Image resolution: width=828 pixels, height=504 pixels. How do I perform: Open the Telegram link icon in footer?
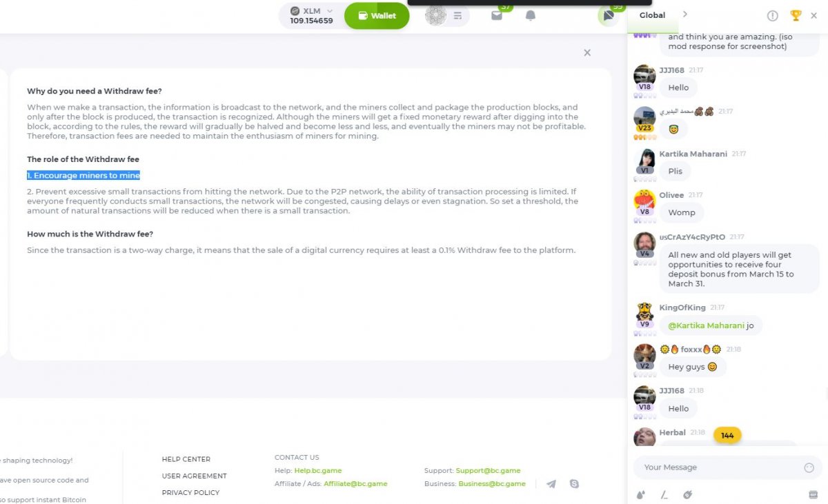tap(551, 484)
